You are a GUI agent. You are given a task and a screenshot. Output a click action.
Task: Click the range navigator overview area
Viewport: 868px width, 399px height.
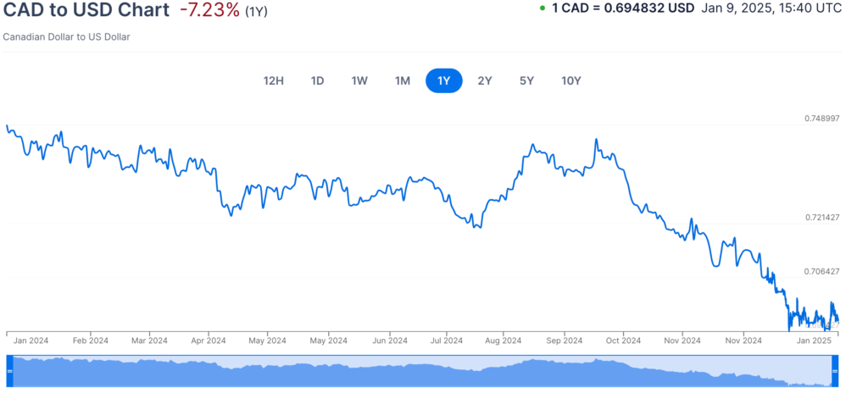422,371
